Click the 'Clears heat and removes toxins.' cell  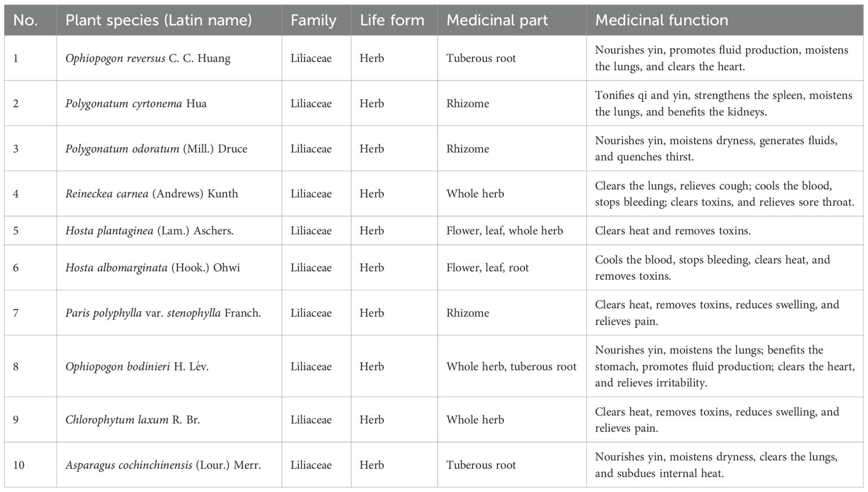[672, 231]
